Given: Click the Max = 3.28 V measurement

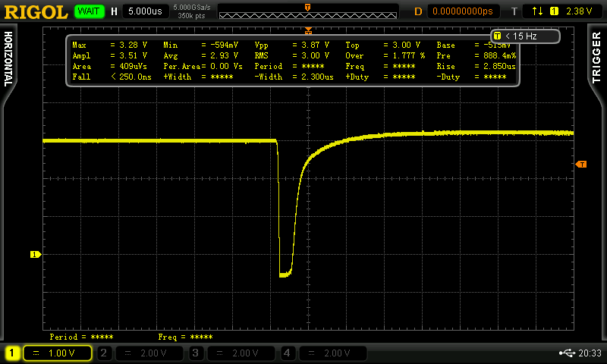Looking at the screenshot, I should click(x=110, y=45).
